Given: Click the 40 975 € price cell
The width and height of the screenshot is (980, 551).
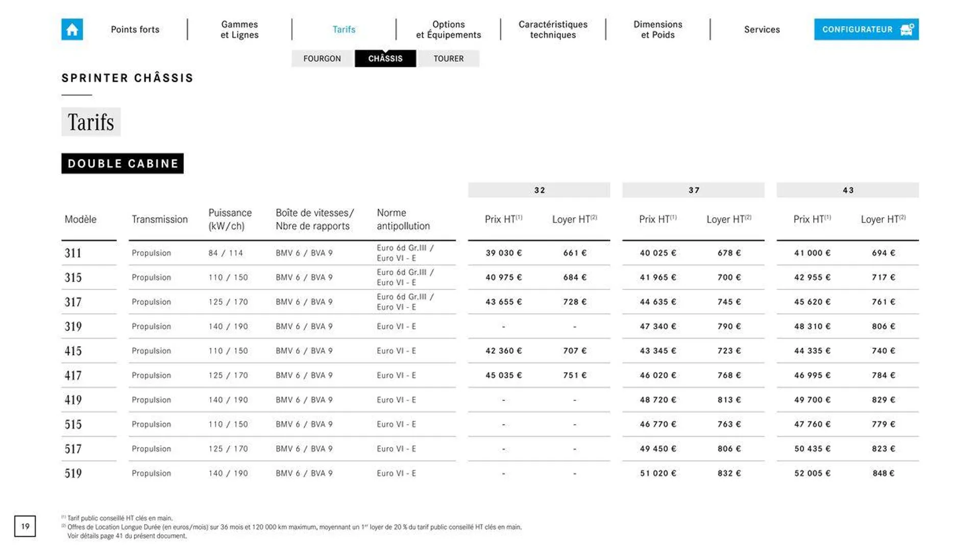Looking at the screenshot, I should (x=503, y=278).
